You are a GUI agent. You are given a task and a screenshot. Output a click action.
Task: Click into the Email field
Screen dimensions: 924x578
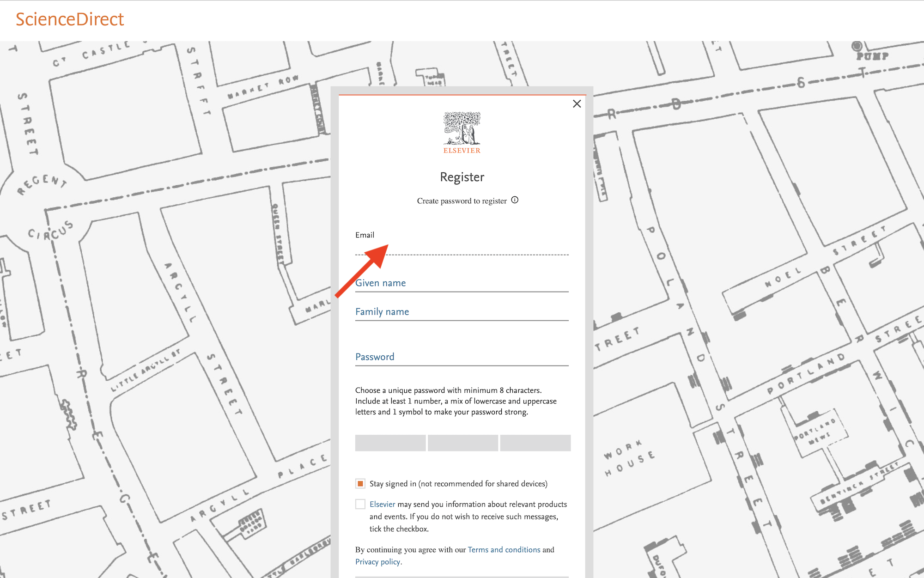[x=462, y=247]
